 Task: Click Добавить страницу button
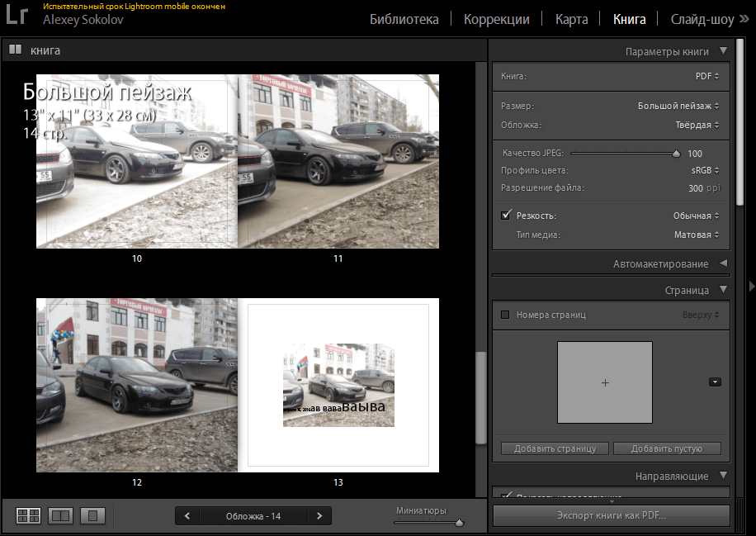coord(555,448)
